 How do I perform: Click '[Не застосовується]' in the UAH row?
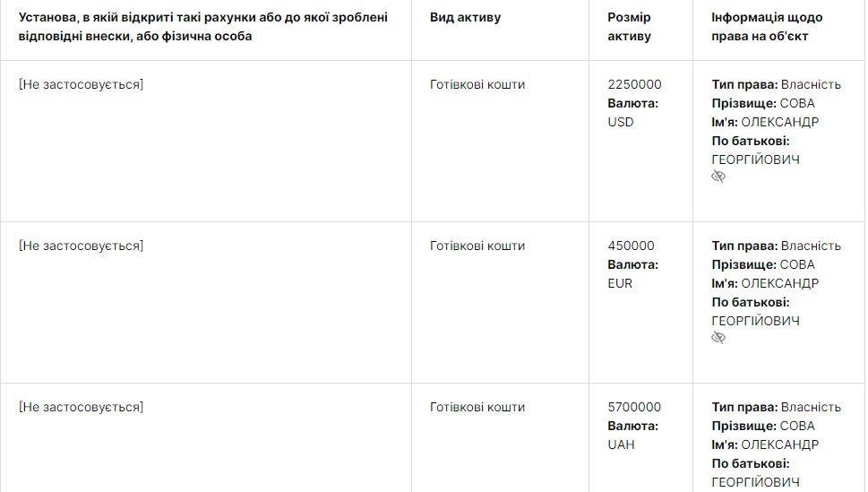81,407
